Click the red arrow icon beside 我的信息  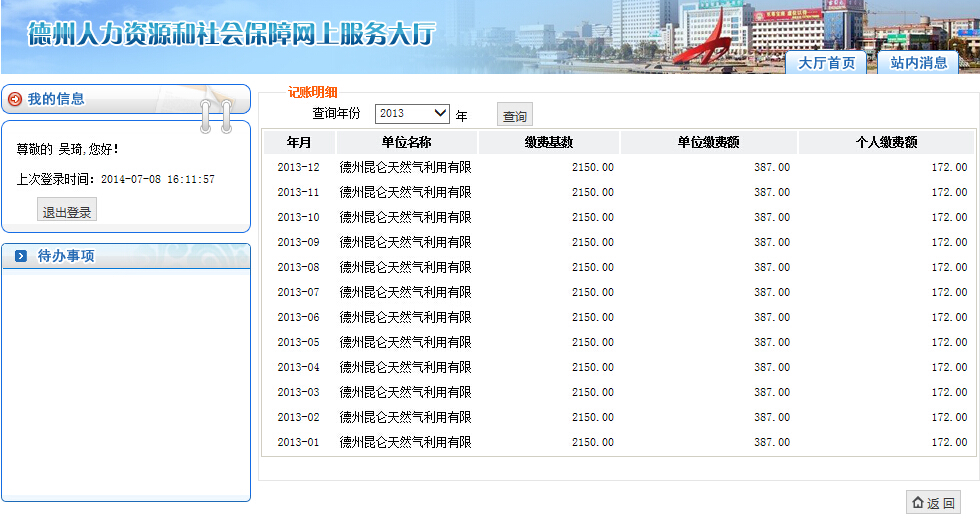(15, 99)
